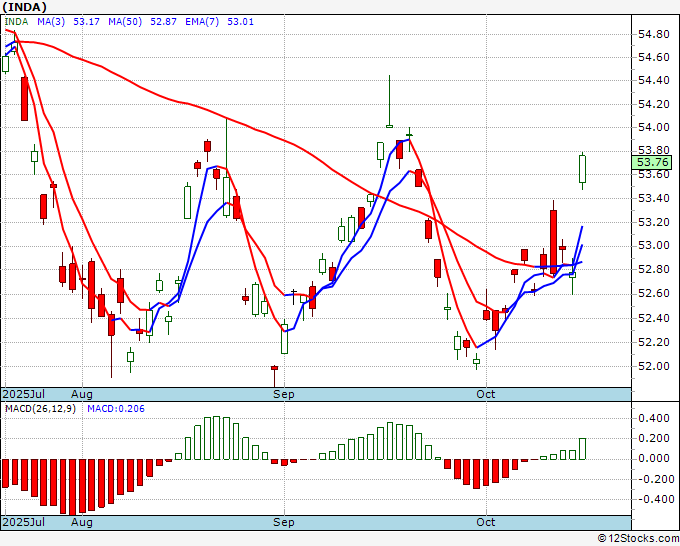The width and height of the screenshot is (680, 546).
Task: Click the 52.60 price axis label
Action: click(654, 294)
